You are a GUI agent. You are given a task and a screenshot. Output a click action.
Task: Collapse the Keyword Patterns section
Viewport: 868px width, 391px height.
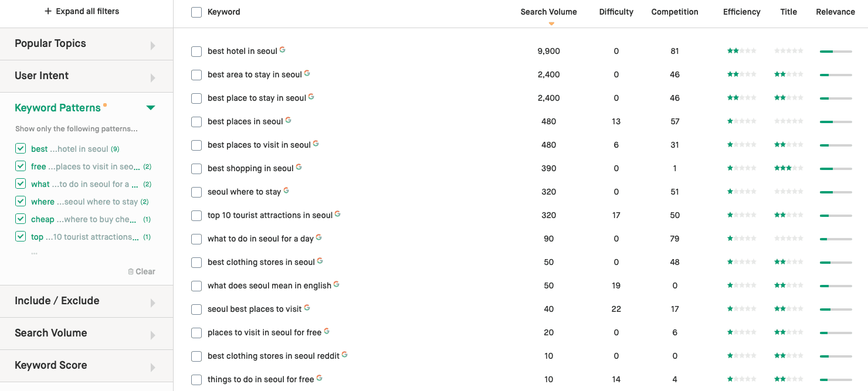pyautogui.click(x=151, y=108)
